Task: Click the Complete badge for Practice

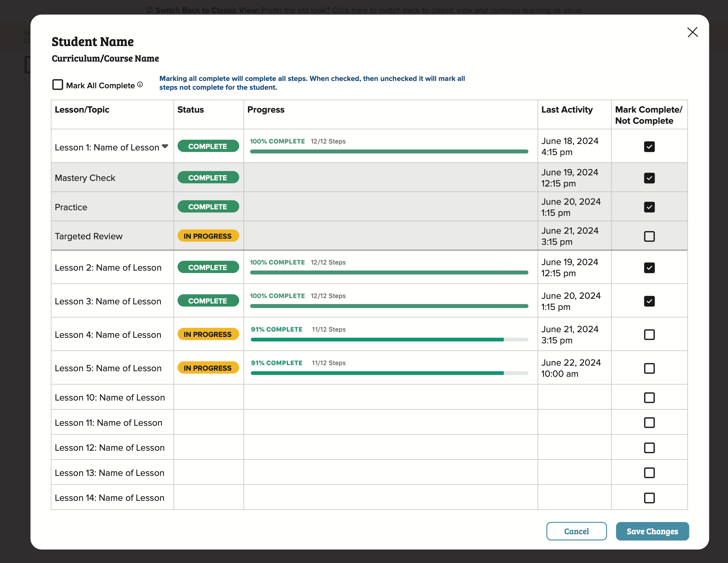Action: pyautogui.click(x=208, y=206)
